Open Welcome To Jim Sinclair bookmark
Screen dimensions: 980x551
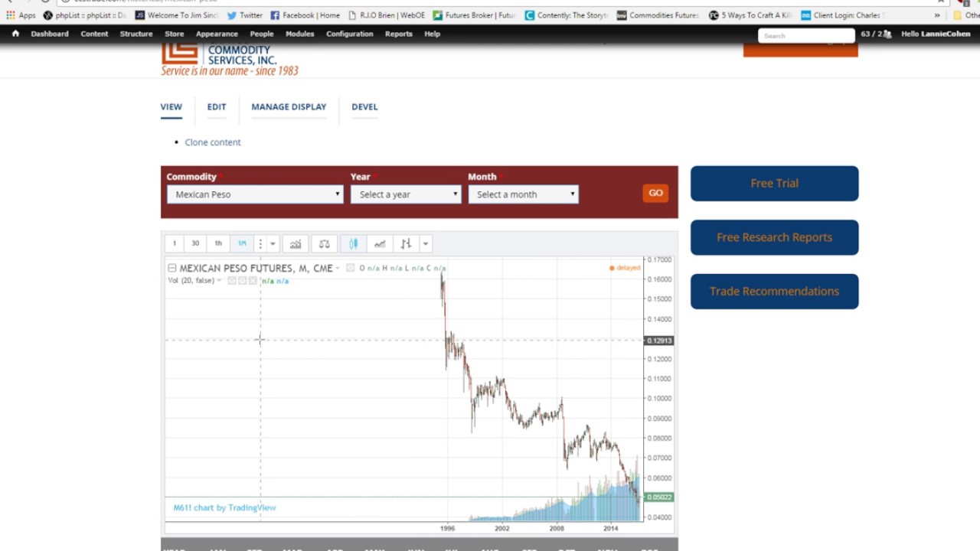coord(176,15)
